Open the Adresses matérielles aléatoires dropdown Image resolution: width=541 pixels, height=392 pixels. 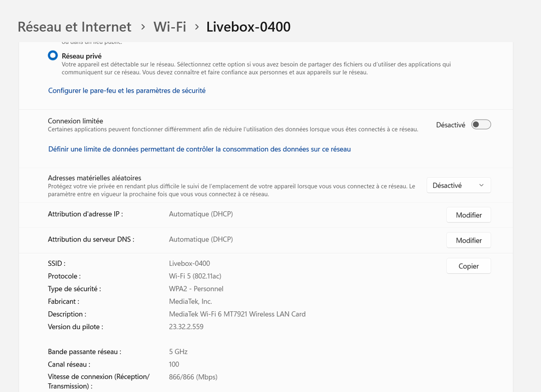click(x=458, y=185)
